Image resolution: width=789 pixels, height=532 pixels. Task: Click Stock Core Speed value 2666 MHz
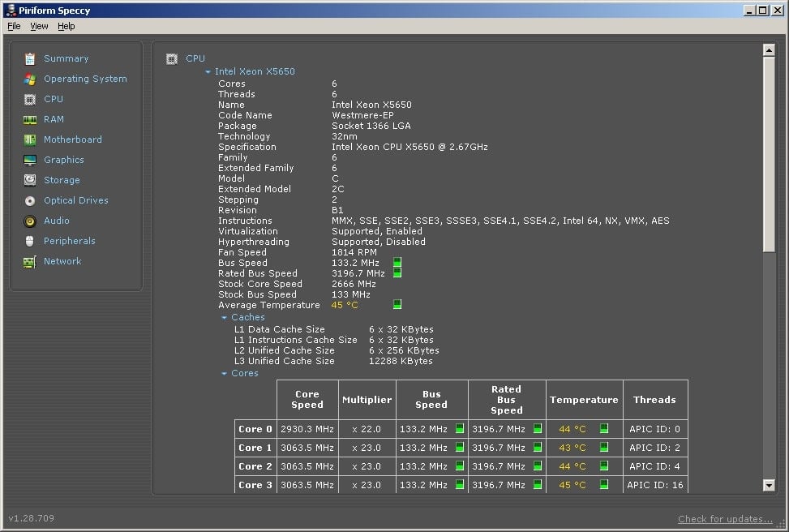pos(354,284)
